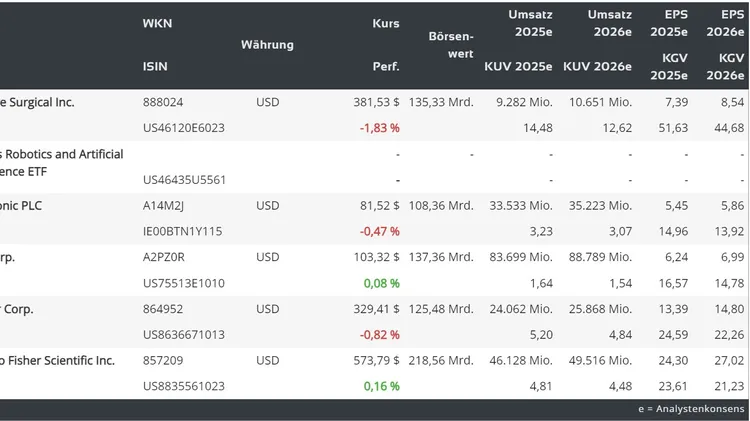Viewport: 750px width, 421px height.
Task: Click market cap 135,33 Mrd.
Action: point(441,102)
